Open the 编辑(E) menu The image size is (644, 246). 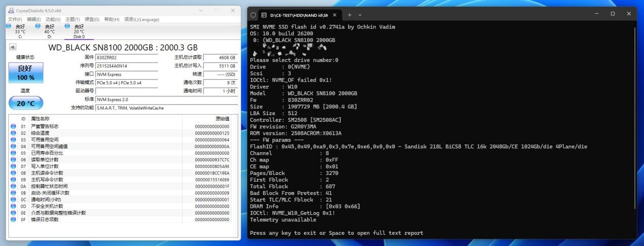(x=35, y=19)
